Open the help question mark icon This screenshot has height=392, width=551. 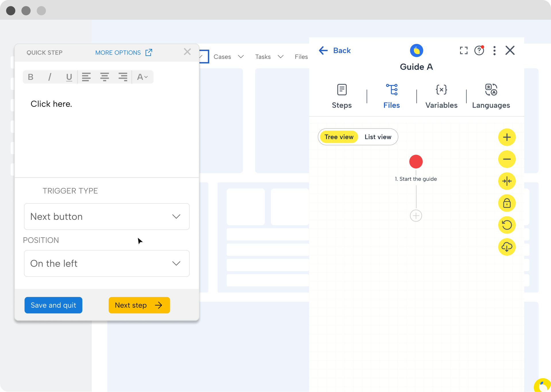pyautogui.click(x=479, y=51)
